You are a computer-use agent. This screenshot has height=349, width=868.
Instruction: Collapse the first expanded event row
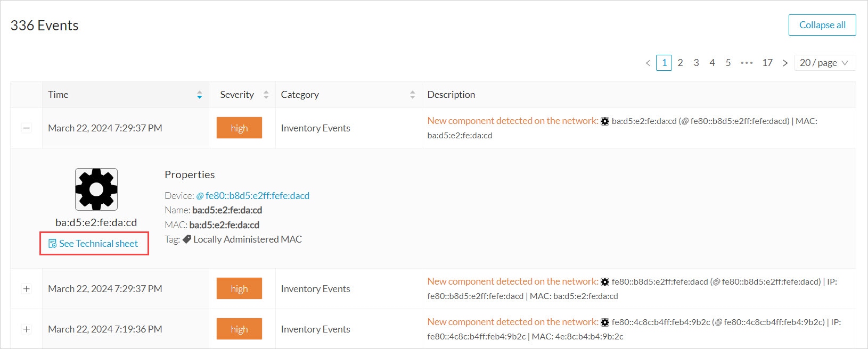point(27,128)
